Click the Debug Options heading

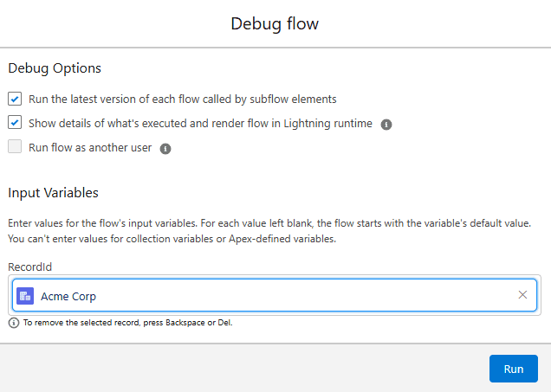55,67
